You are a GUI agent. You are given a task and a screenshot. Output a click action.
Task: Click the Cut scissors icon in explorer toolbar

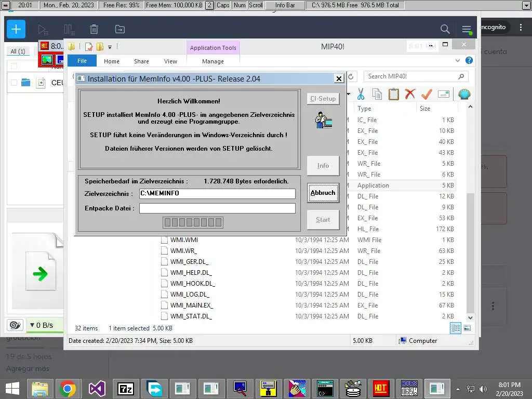point(361,94)
